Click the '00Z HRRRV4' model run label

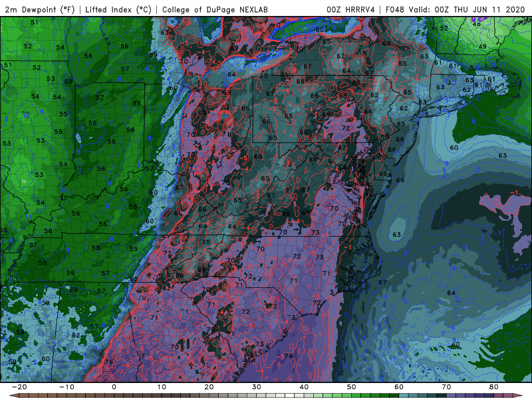350,9
